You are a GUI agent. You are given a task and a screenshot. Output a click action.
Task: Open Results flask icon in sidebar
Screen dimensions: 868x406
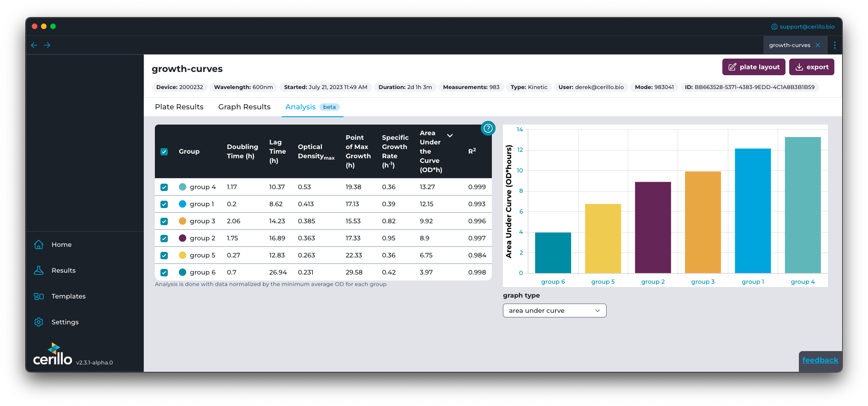[39, 270]
